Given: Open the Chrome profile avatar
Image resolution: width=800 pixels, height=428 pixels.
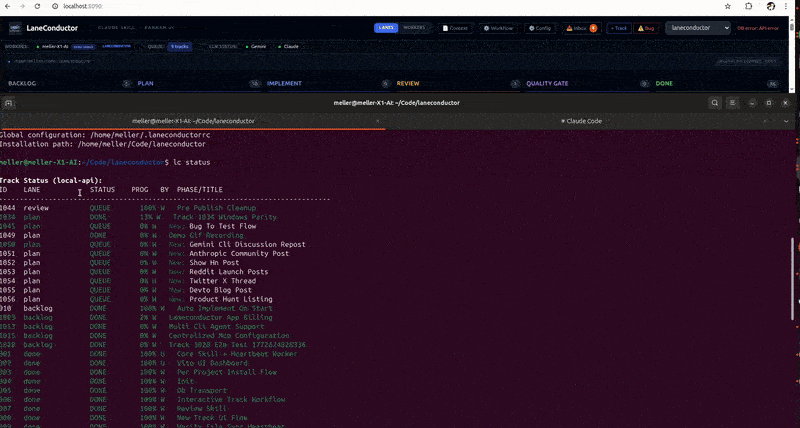Looking at the screenshot, I should (769, 8).
